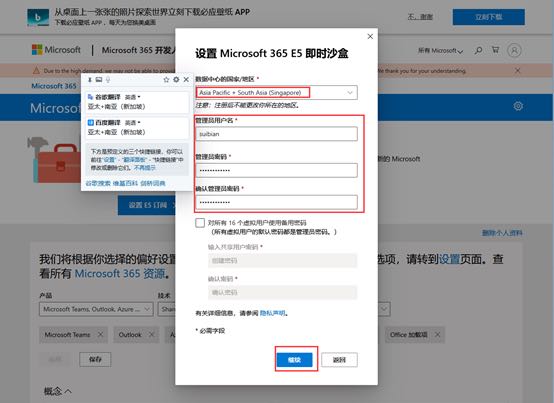This screenshot has height=403, width=554.
Task: Click the translation popup star icon
Action: pyautogui.click(x=166, y=80)
